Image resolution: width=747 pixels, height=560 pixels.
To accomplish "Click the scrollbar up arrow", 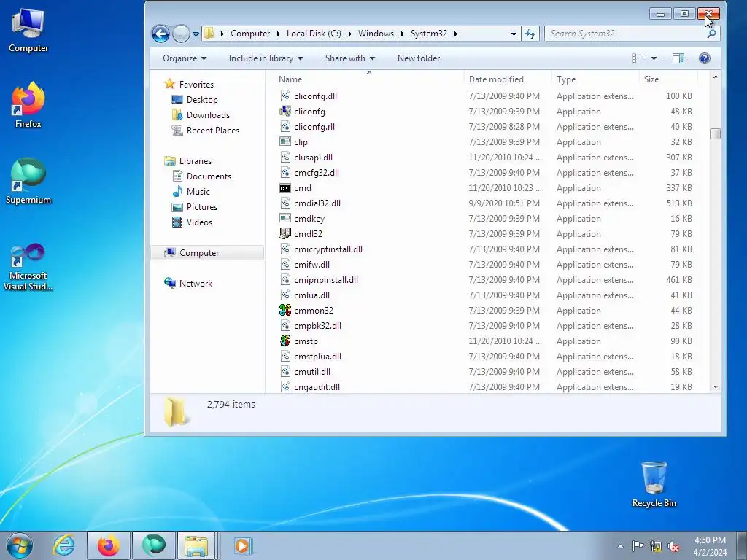I will pos(716,77).
